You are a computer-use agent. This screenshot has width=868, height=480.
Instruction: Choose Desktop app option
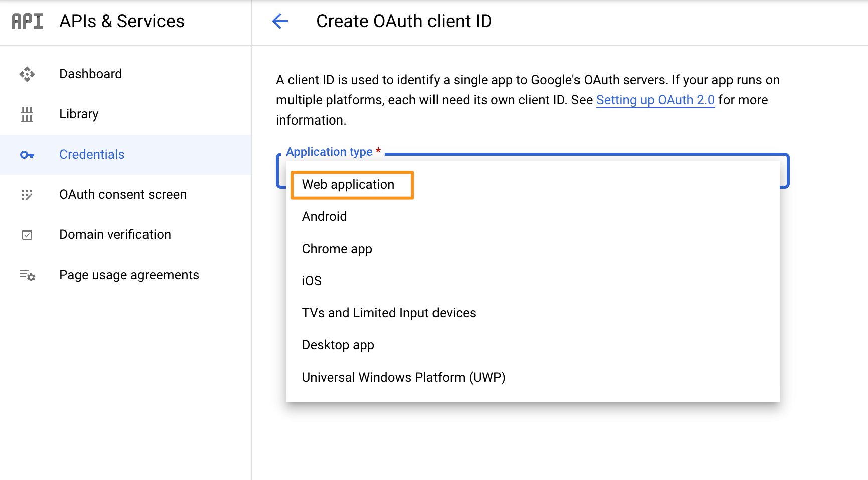pos(533,345)
